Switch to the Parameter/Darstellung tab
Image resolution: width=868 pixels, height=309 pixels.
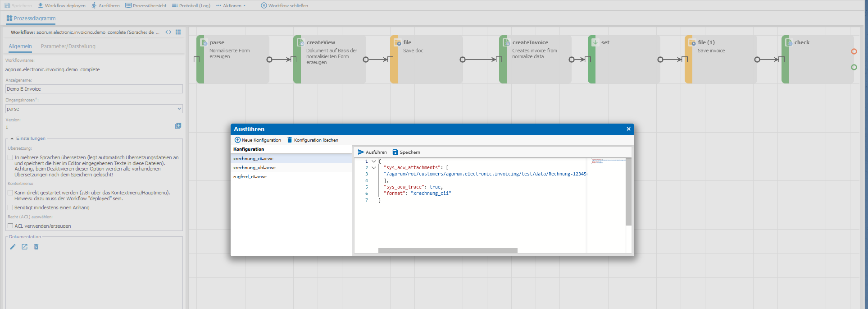[x=68, y=46]
